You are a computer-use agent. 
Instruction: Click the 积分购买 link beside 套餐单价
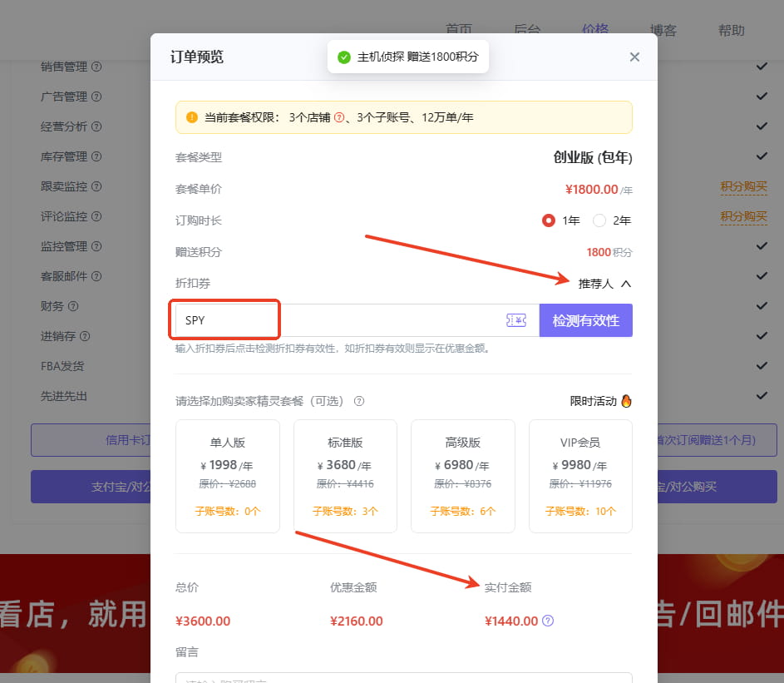point(743,186)
